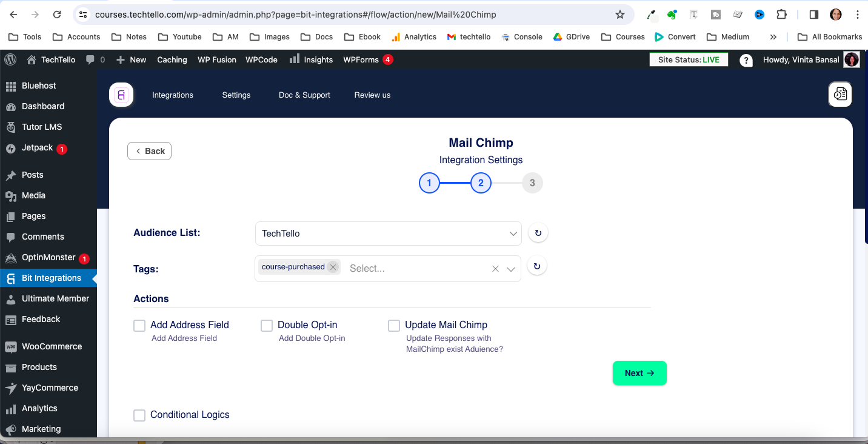Open the Audience List dropdown

point(388,234)
